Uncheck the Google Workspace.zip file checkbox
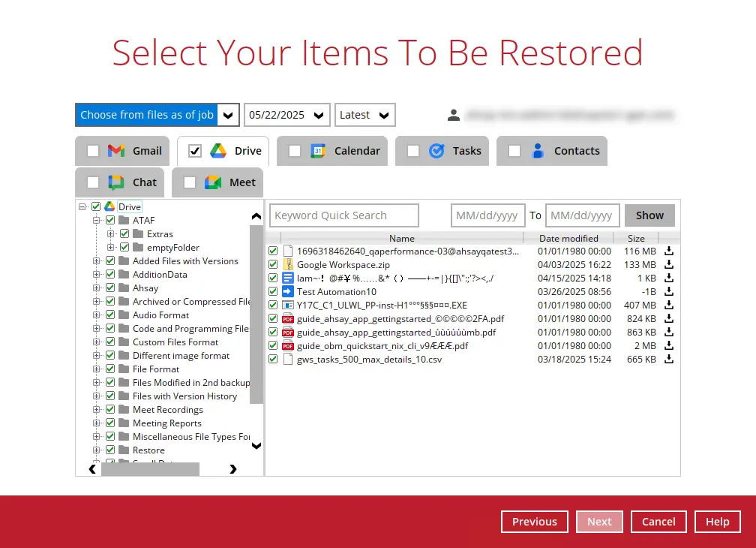The image size is (756, 548). [x=274, y=264]
